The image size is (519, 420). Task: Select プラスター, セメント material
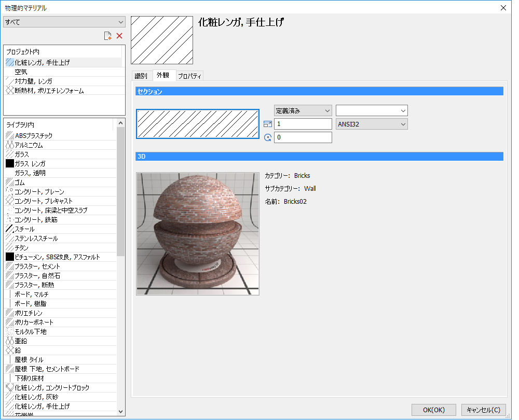(x=61, y=266)
